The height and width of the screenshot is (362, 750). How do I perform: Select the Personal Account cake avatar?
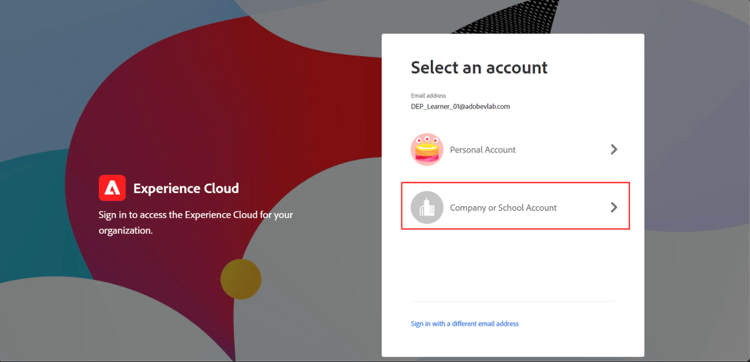[427, 150]
